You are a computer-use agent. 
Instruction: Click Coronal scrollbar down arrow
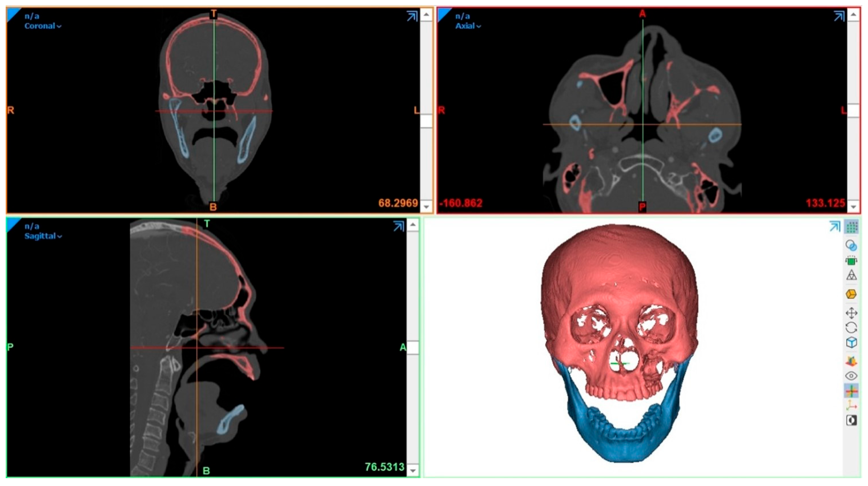click(x=426, y=206)
